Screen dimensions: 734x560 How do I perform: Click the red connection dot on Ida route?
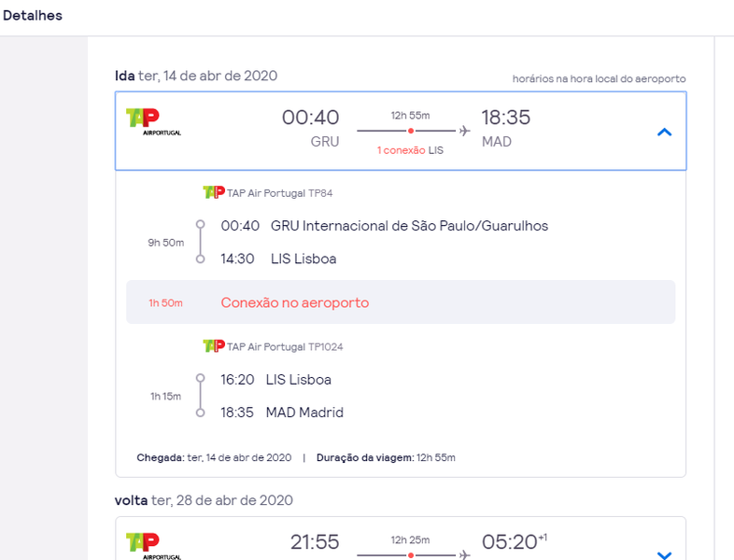point(411,131)
